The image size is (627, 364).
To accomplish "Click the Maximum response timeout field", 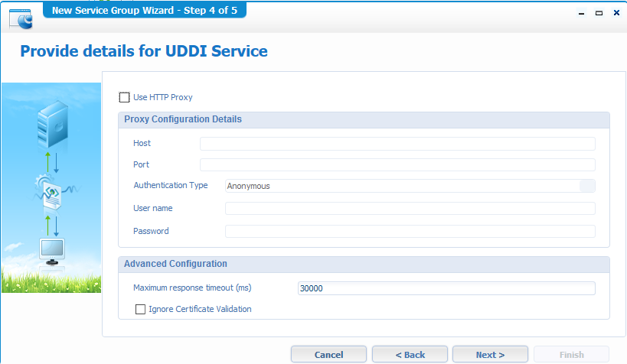I will point(446,288).
